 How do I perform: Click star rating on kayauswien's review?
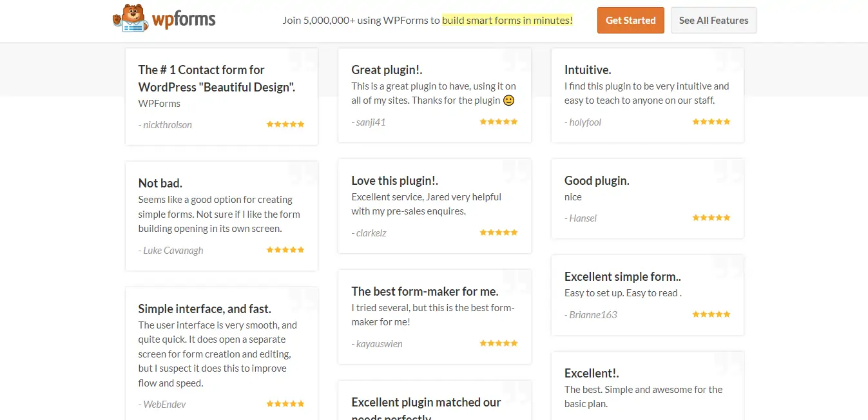[499, 343]
